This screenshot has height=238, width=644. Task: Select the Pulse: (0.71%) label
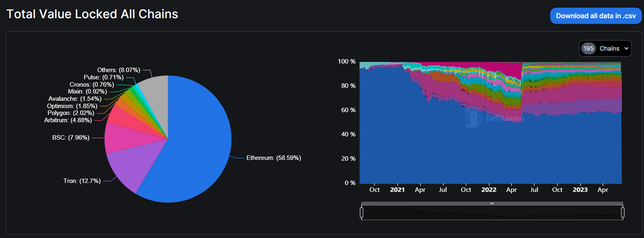[103, 77]
